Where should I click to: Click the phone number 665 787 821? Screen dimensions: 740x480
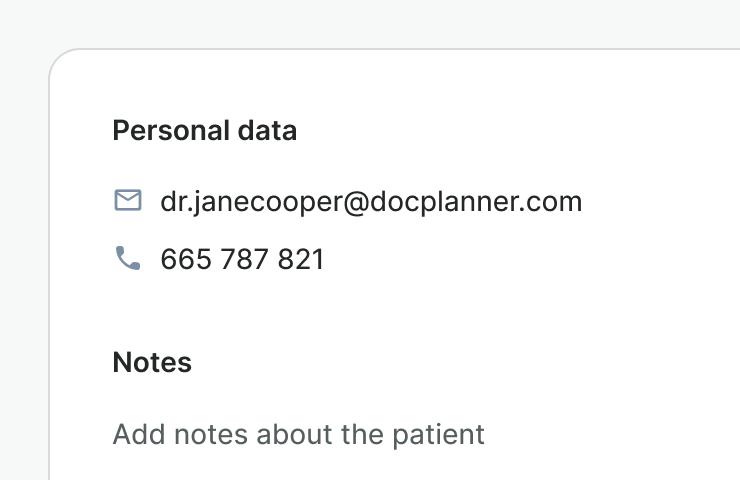243,260
